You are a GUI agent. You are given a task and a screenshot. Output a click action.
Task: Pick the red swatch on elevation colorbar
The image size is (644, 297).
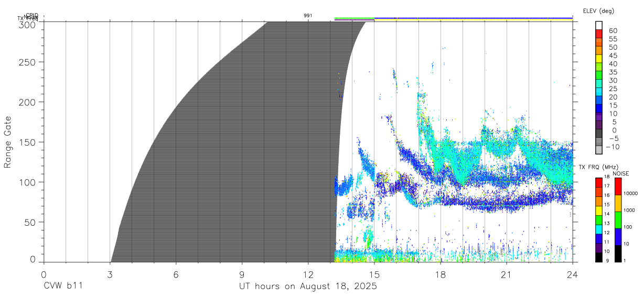click(599, 34)
